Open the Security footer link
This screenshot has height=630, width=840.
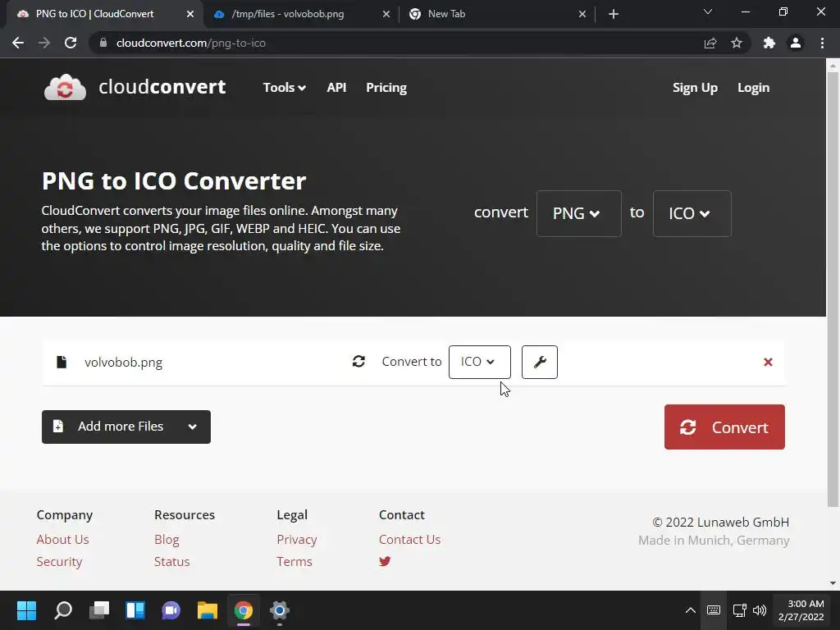click(x=59, y=561)
